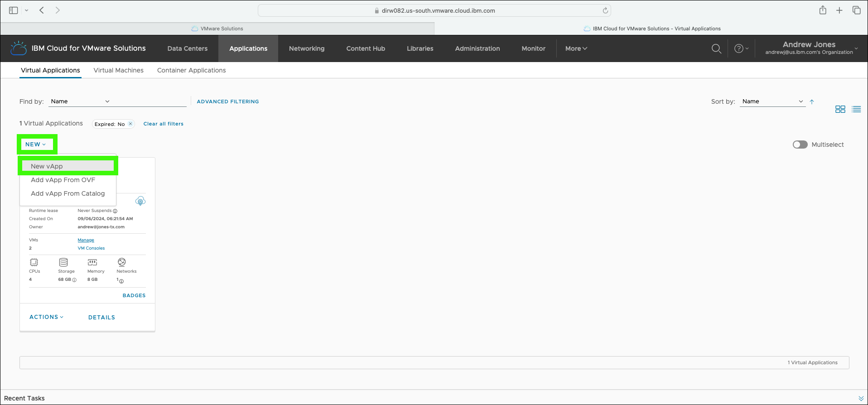The width and height of the screenshot is (868, 405).
Task: Open the search magnifier icon
Action: pyautogui.click(x=716, y=48)
